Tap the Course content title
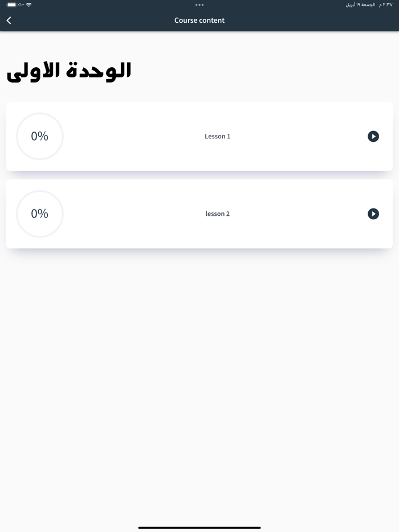Screen dimensions: 399x532 (x=199, y=20)
